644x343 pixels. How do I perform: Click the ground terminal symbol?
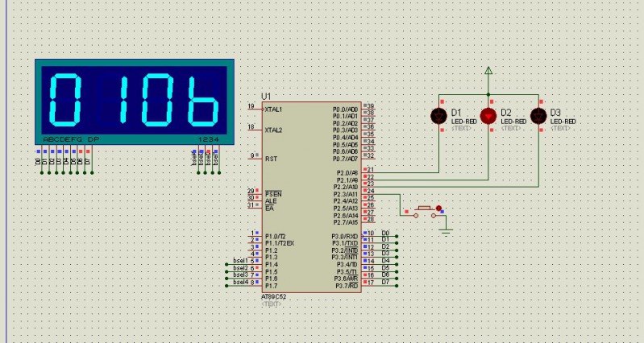click(446, 231)
